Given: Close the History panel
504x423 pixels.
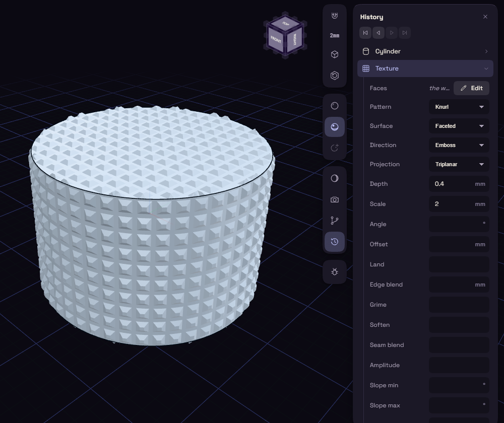Looking at the screenshot, I should click(x=485, y=17).
